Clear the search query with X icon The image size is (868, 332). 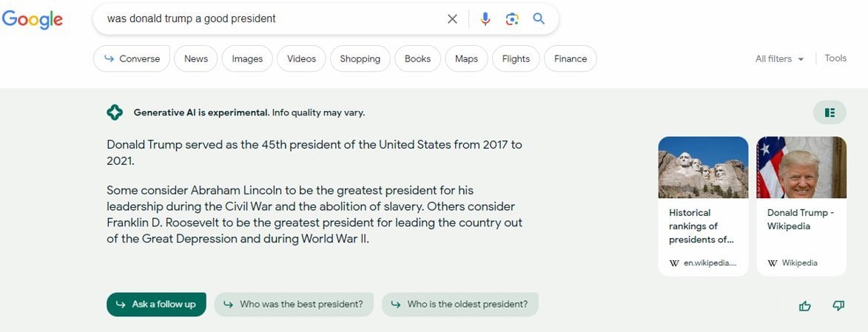click(x=452, y=18)
